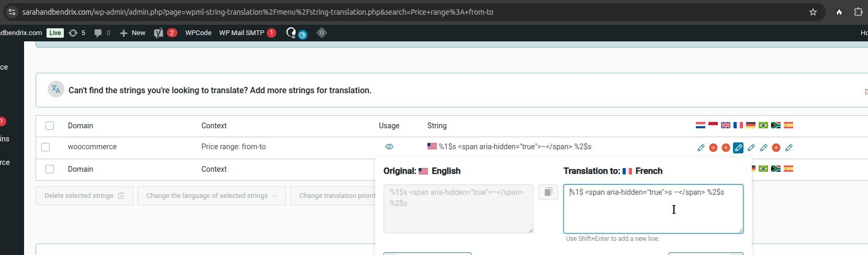Click Delete selected strings button

84,196
